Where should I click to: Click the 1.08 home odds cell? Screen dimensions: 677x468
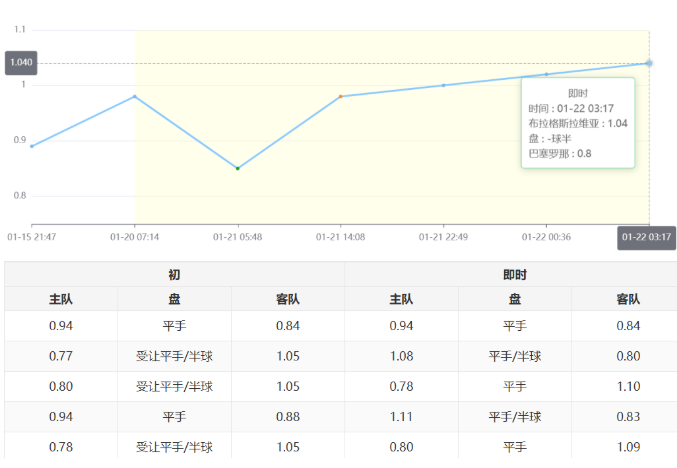click(x=401, y=355)
